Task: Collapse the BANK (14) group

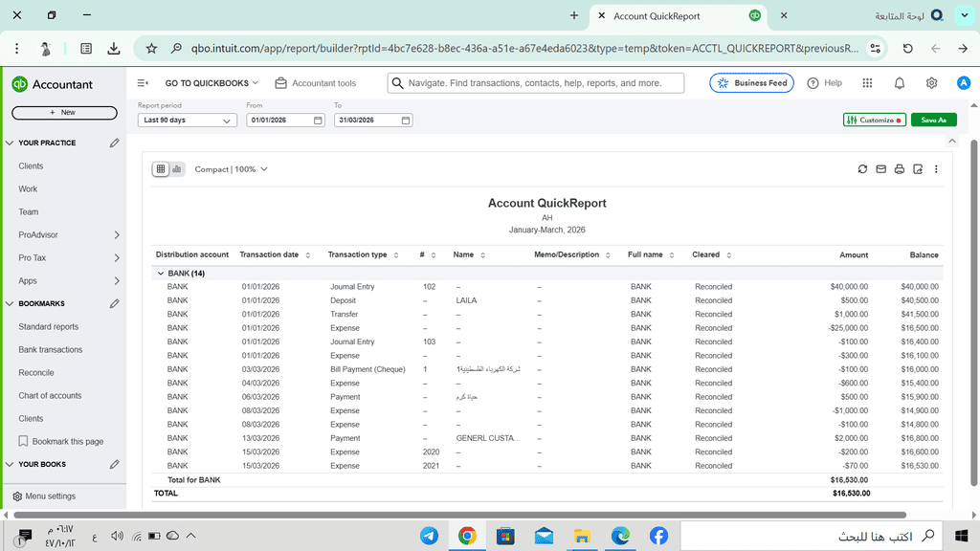Action: pyautogui.click(x=161, y=274)
